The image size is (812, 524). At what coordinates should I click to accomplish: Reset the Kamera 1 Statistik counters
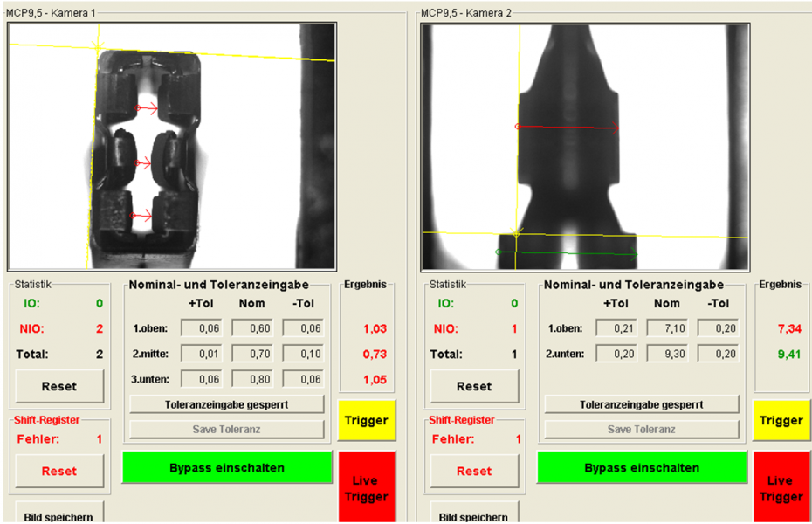[x=58, y=386]
